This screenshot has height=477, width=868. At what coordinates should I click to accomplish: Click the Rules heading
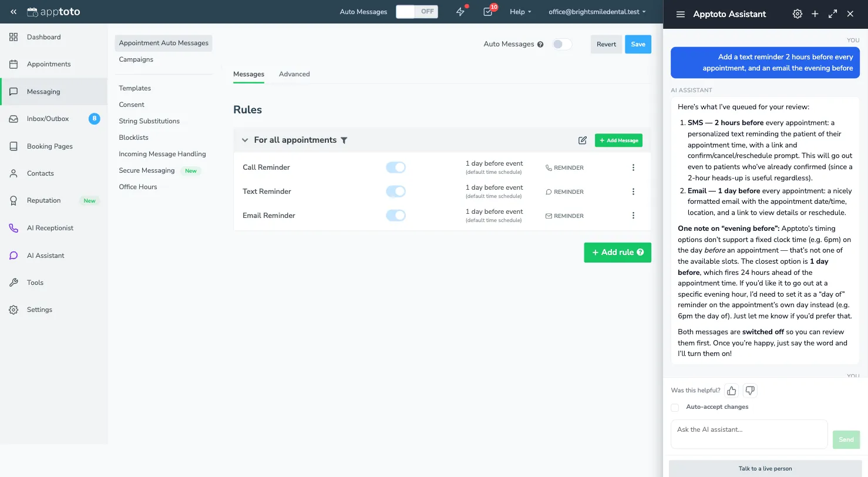point(247,110)
